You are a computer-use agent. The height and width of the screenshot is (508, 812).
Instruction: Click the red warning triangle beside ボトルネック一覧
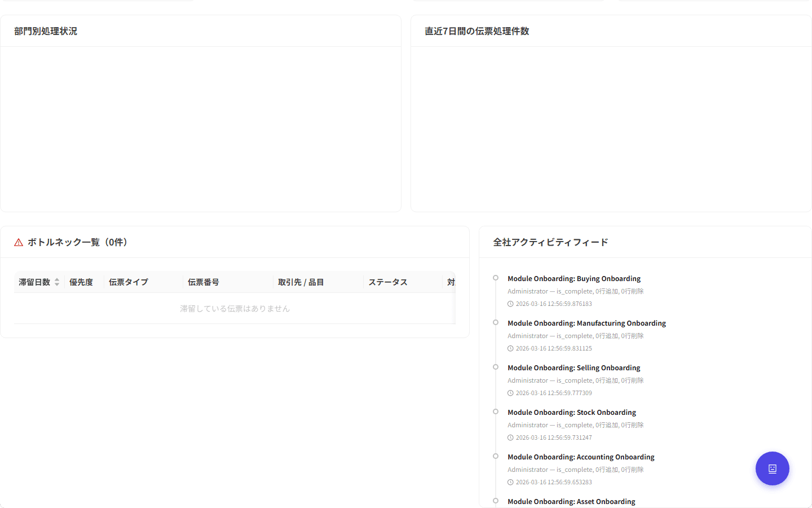click(x=19, y=242)
